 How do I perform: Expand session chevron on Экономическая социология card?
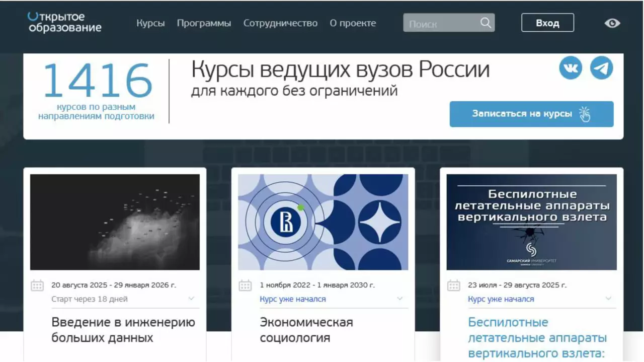[399, 299]
